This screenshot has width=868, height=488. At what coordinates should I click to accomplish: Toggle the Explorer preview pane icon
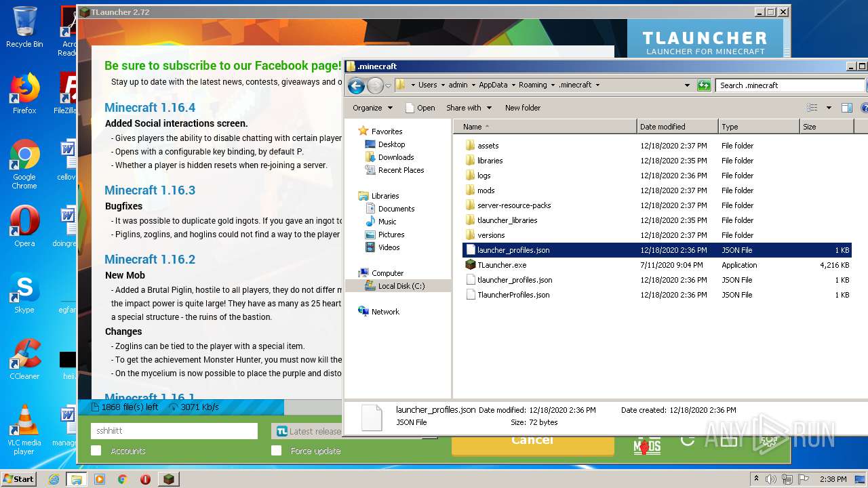pos(846,108)
